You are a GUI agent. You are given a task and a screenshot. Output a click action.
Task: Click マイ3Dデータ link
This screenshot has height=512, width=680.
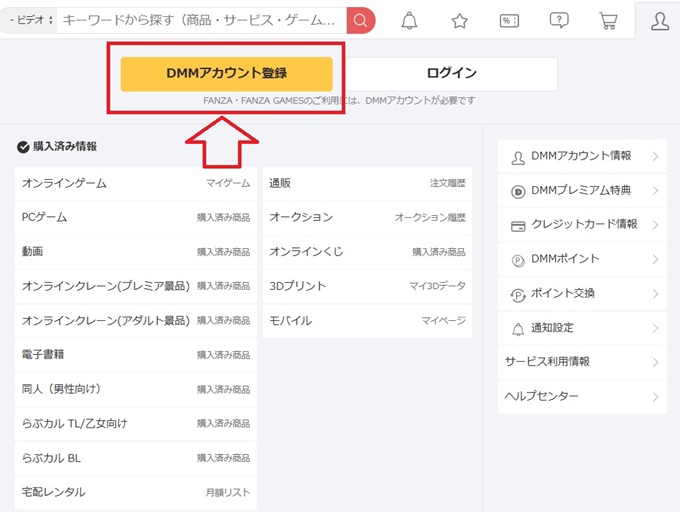click(438, 286)
